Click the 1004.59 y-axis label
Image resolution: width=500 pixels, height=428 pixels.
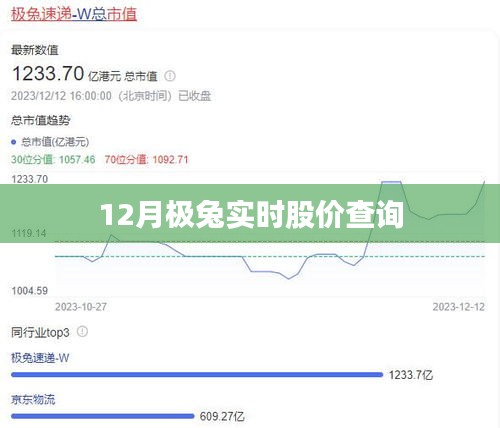click(30, 291)
